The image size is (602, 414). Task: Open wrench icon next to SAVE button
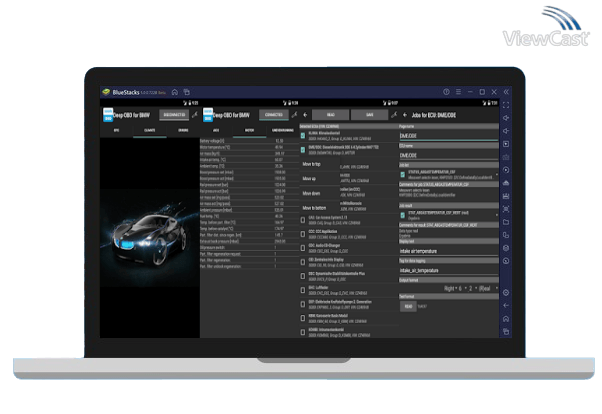click(x=394, y=115)
